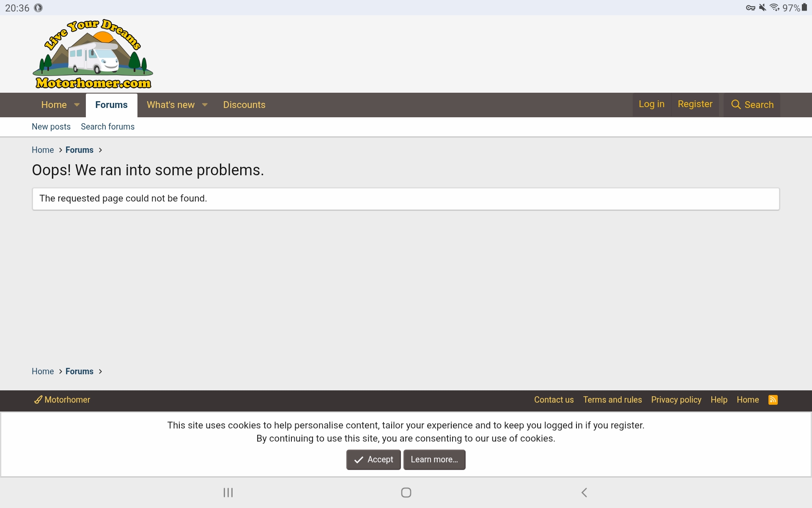The width and height of the screenshot is (812, 508).
Task: Click the Search magnifier button
Action: click(752, 105)
